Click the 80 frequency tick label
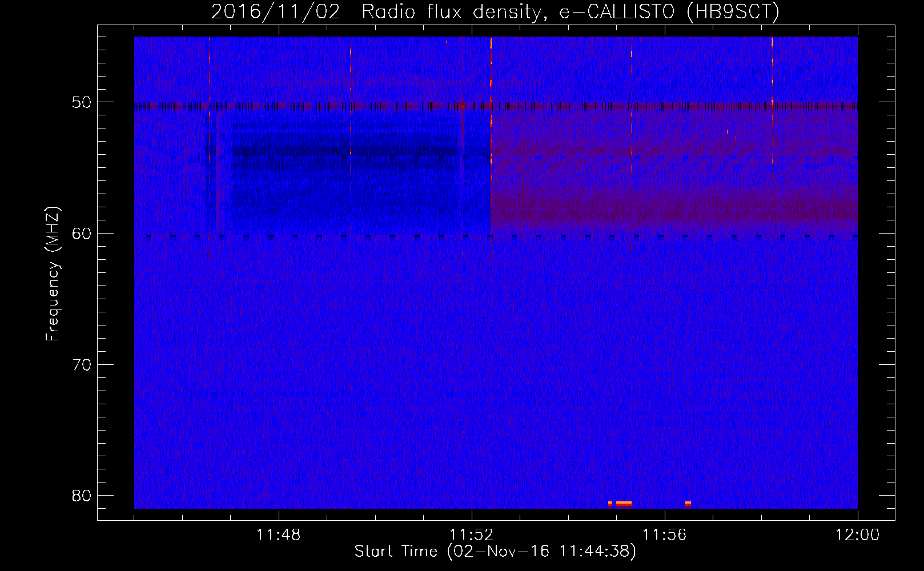The image size is (924, 571). (82, 496)
